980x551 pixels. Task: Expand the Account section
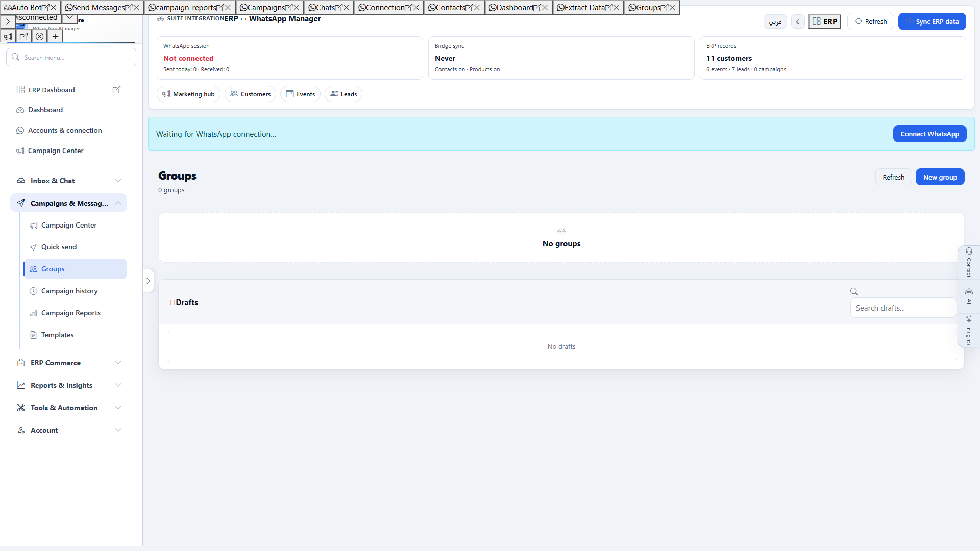click(x=68, y=430)
